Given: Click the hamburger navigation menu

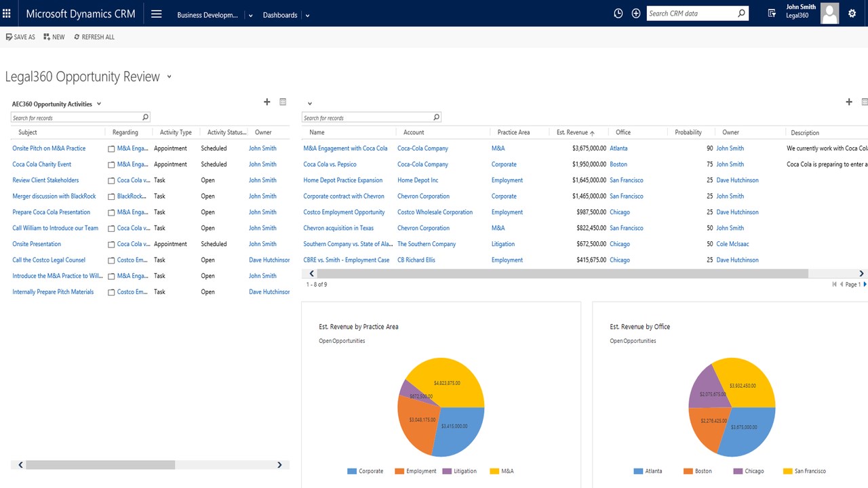Looking at the screenshot, I should 156,13.
